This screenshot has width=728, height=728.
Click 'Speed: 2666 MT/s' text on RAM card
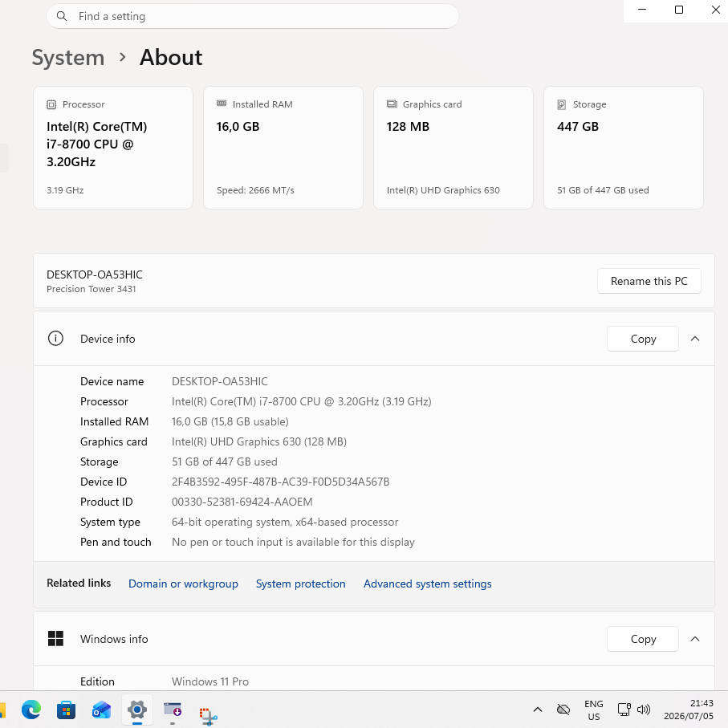(255, 190)
